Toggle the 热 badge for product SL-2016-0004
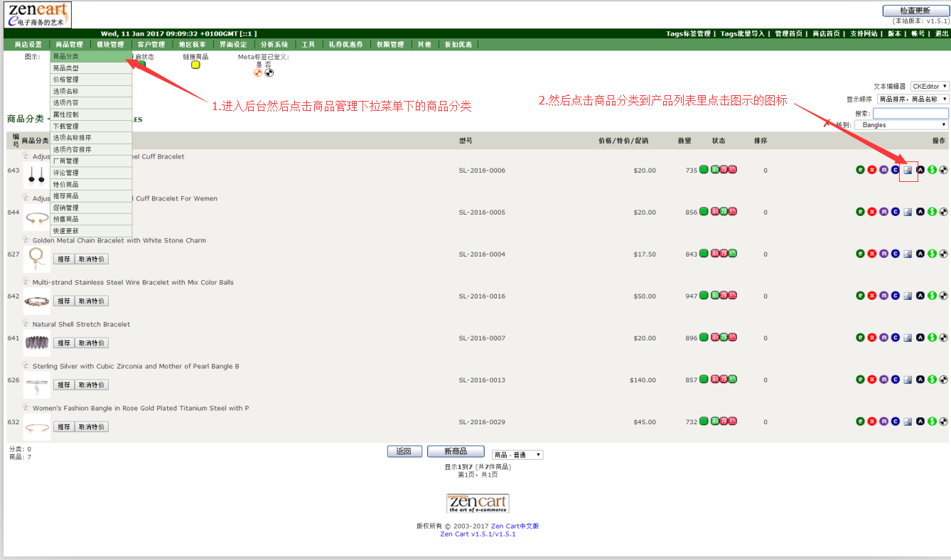The width and height of the screenshot is (951, 560). (732, 254)
